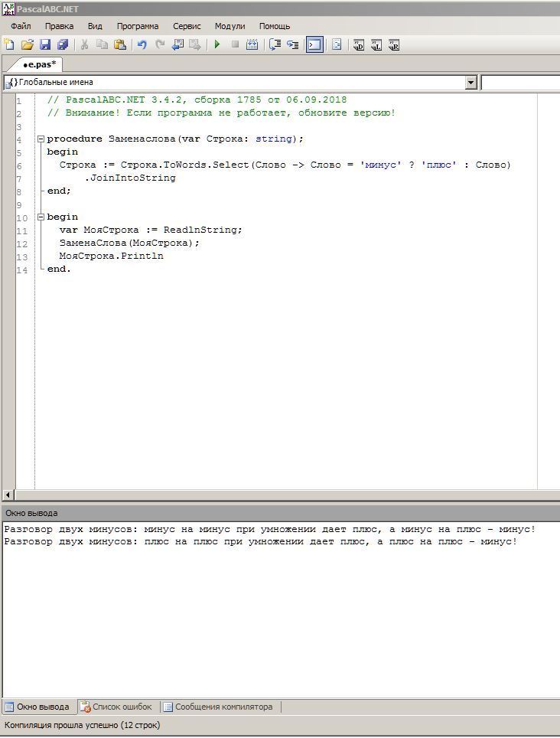Image resolution: width=560 pixels, height=738 pixels.
Task: Collapse the main begin block fold marker
Action: pyautogui.click(x=41, y=217)
